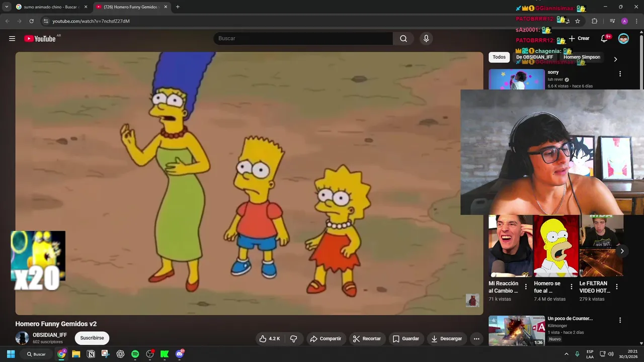Subscribe to OBSIDIAN_IFF with Suscribirse
The height and width of the screenshot is (362, 644).
tap(92, 338)
